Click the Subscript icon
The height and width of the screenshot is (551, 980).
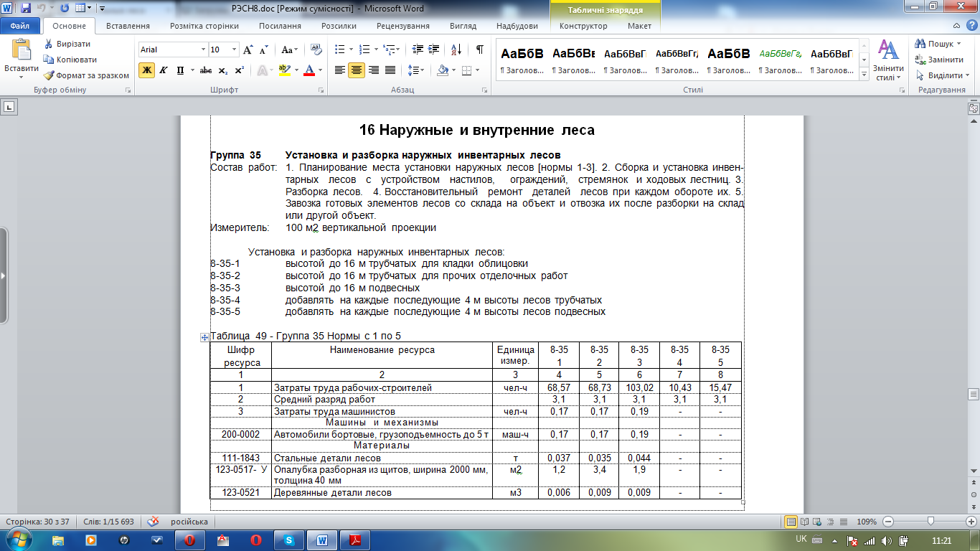coord(223,70)
